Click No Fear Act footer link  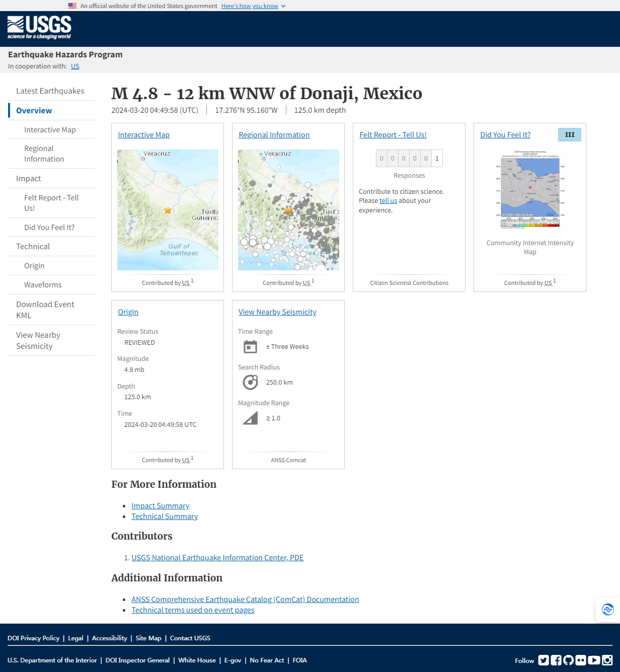coord(267,660)
